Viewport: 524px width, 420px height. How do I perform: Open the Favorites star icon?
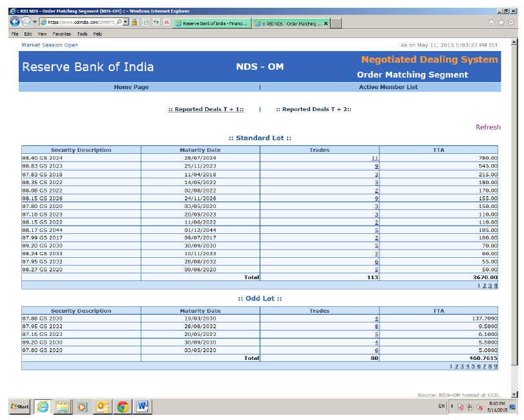(x=502, y=23)
